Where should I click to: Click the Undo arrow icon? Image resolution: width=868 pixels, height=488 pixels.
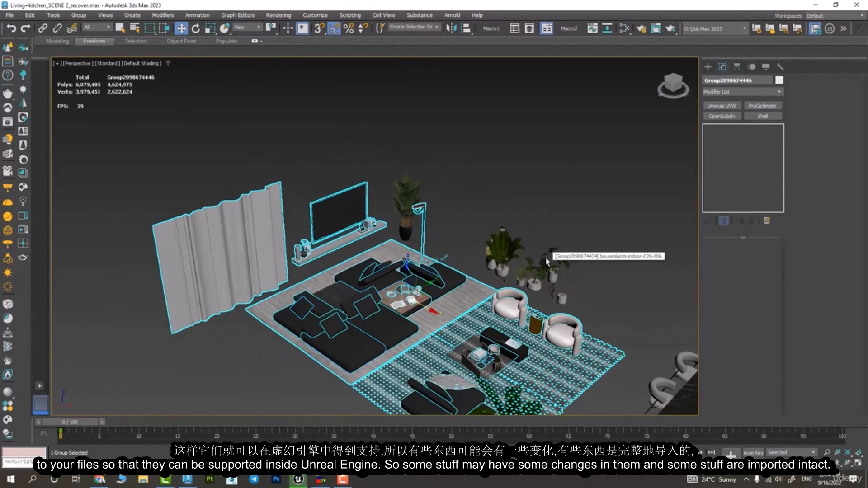11,28
